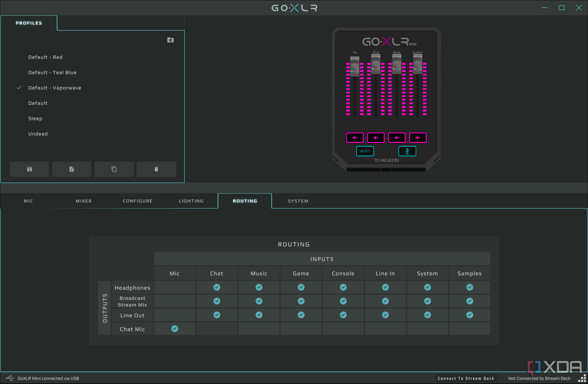Switch to the System tab

tap(298, 201)
